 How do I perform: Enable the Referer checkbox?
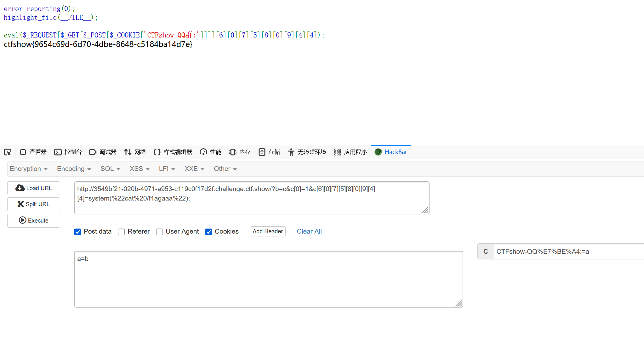click(x=122, y=232)
